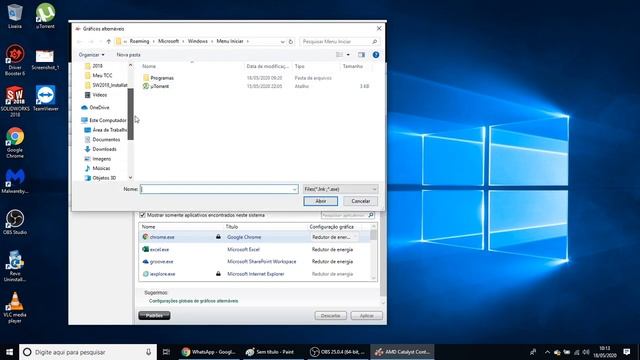Open Configurações globais de gráficos alternáveis link
640x360 pixels.
click(x=193, y=301)
